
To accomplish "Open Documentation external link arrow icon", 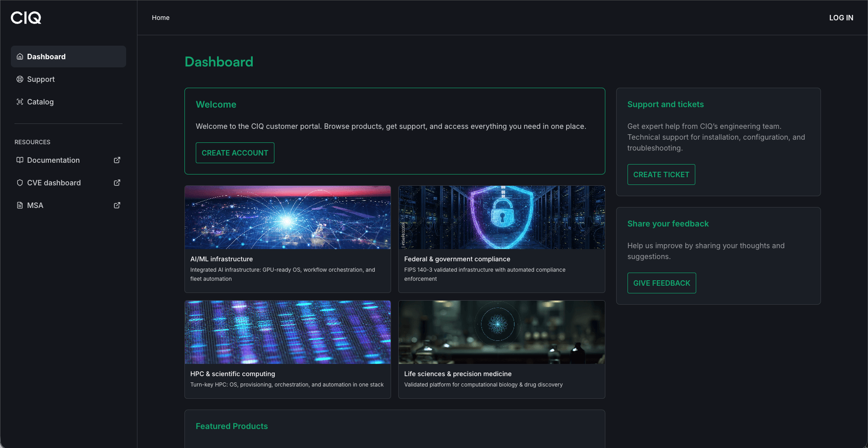I will [117, 160].
